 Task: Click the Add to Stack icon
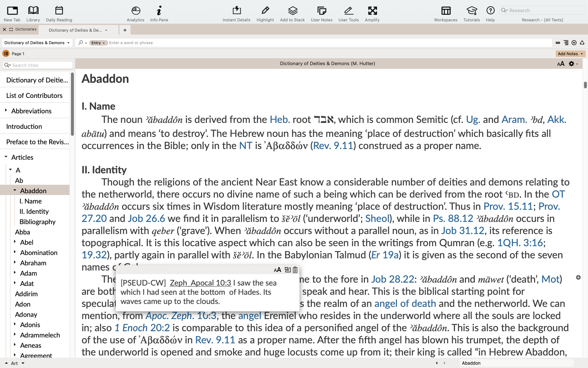coord(293,14)
